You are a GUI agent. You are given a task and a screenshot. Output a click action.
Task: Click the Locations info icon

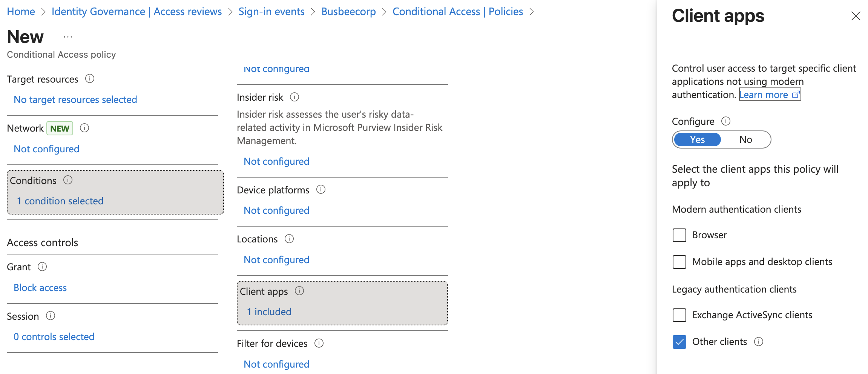tap(289, 239)
